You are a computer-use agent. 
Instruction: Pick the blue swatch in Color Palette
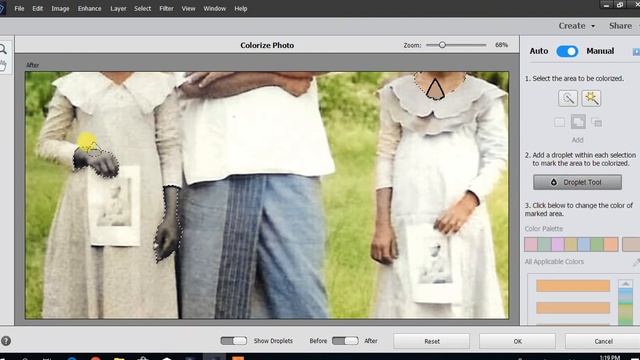coord(584,244)
